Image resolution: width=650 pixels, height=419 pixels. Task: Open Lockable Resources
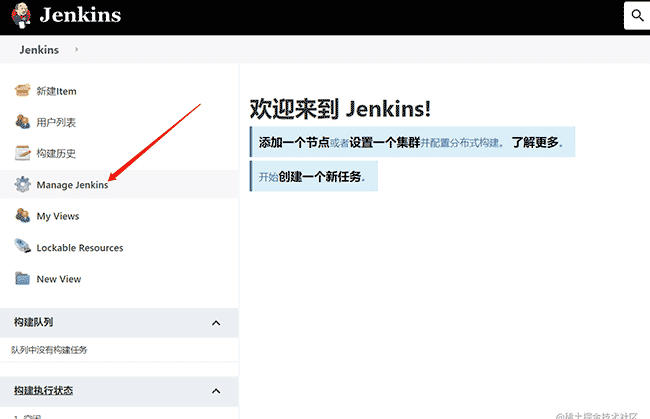[x=80, y=248]
